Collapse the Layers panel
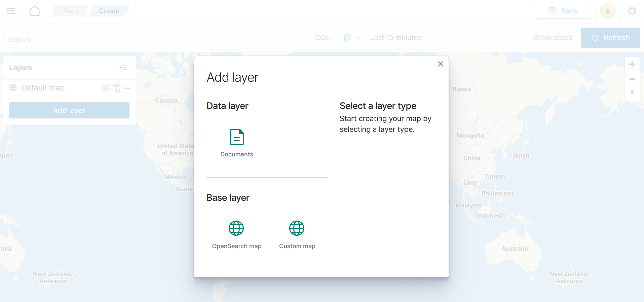 [x=123, y=68]
